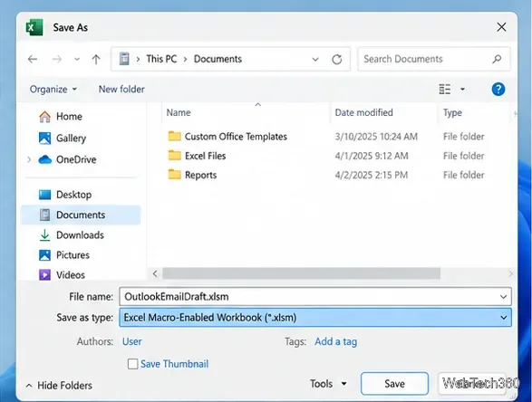Viewport: 532px width, 402px height.
Task: Click Add a tag
Action: coord(336,341)
